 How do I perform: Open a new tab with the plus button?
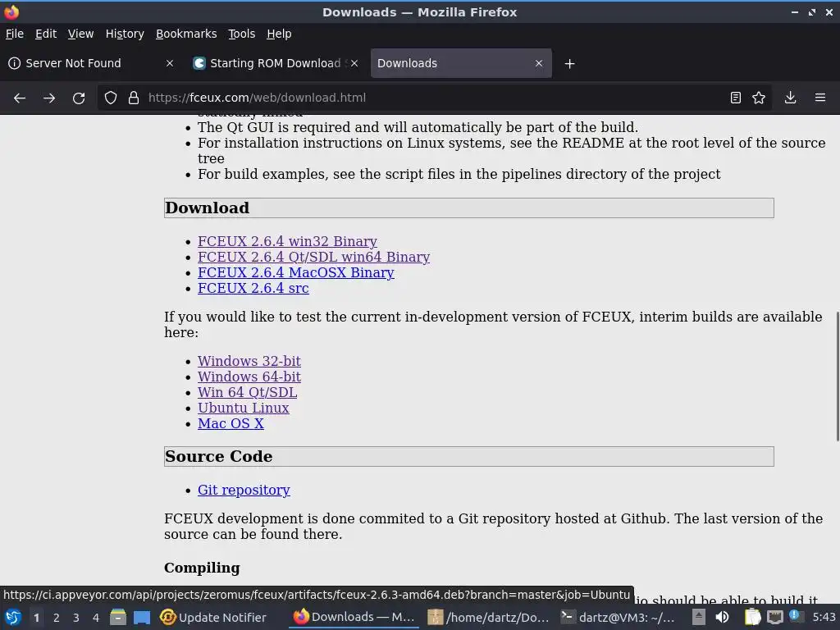569,64
